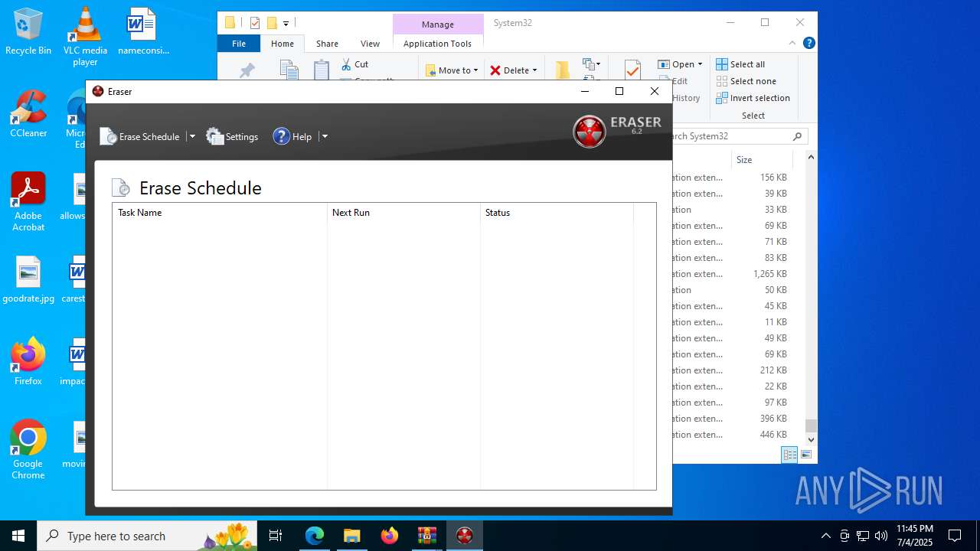
Task: Open the Adobe Acrobat desktop icon
Action: [x=28, y=202]
